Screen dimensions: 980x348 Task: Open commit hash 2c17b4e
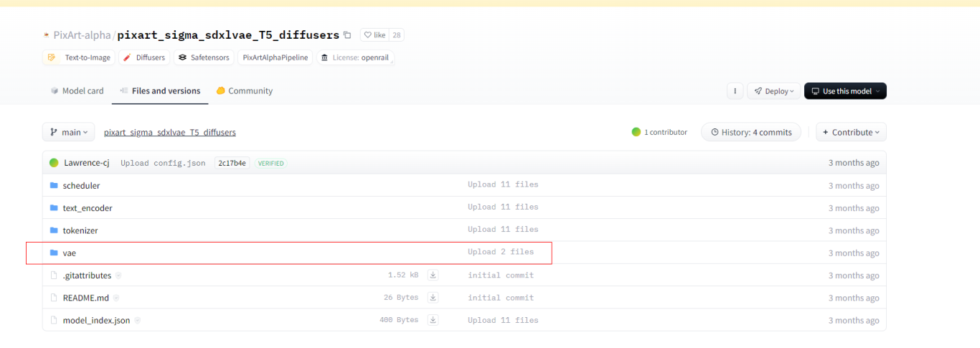point(232,163)
